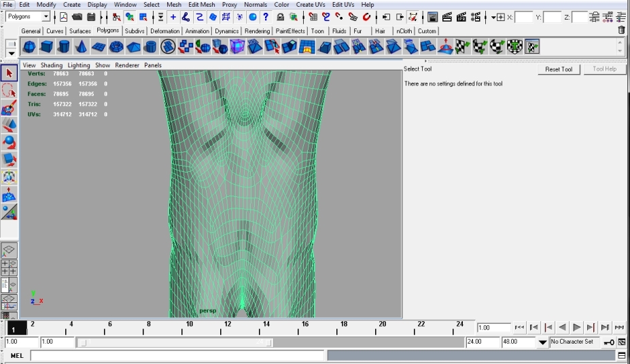This screenshot has height=364, width=630.
Task: Click the New Scene icon
Action: (x=63, y=17)
